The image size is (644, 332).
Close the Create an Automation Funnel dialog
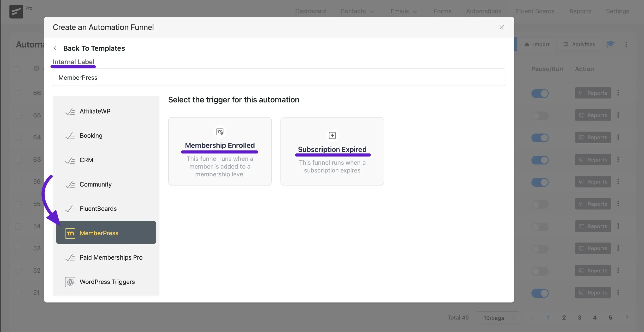(x=502, y=27)
